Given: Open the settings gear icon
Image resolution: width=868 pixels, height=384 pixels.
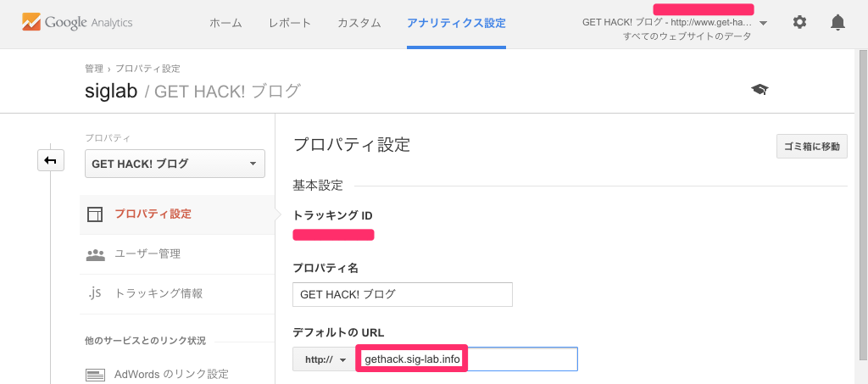Looking at the screenshot, I should click(799, 23).
